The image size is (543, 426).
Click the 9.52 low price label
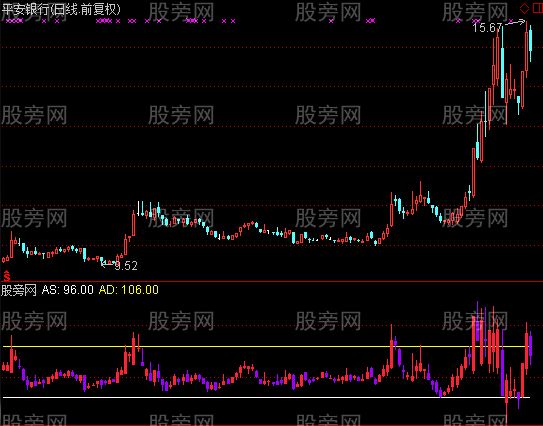[126, 266]
